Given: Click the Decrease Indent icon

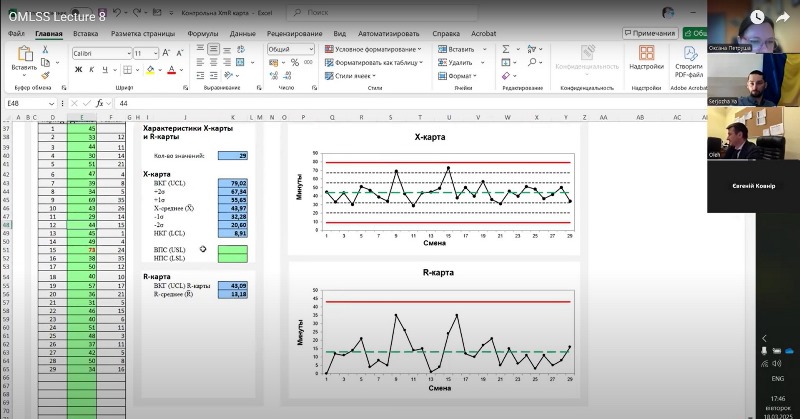Looking at the screenshot, I should coord(201,76).
